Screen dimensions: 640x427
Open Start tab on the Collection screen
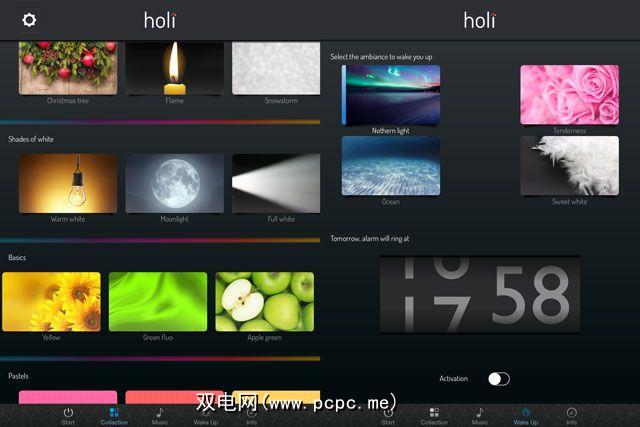[68, 416]
